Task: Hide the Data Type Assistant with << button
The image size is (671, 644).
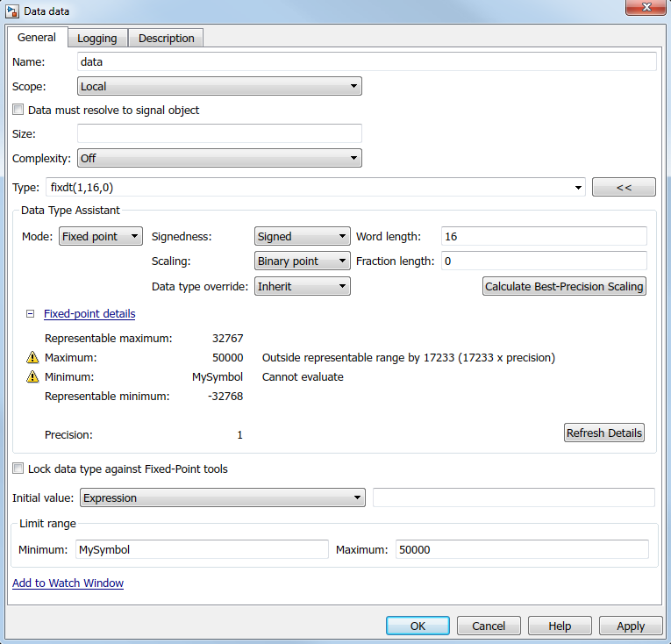Action: 624,187
